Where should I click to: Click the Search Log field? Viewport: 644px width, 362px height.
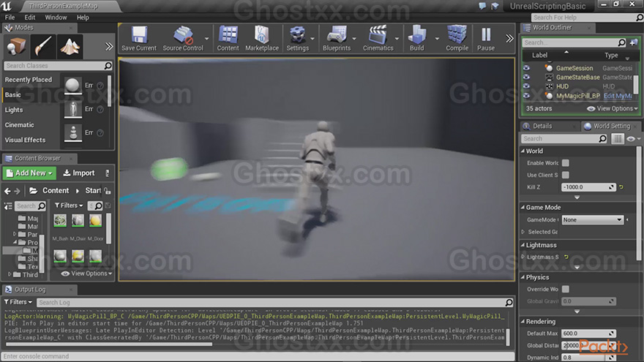coord(274,303)
